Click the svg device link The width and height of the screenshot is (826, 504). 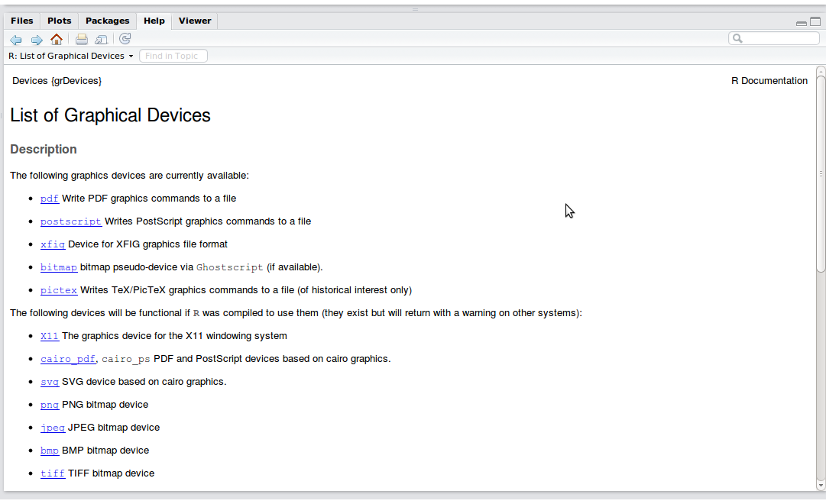coord(50,382)
